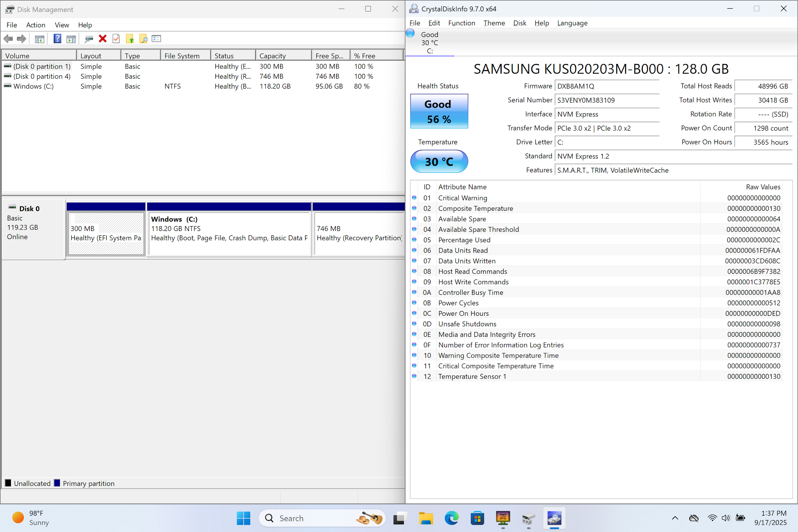Open the View menu in Disk Management
Screen dimensions: 798x532
tap(62, 25)
